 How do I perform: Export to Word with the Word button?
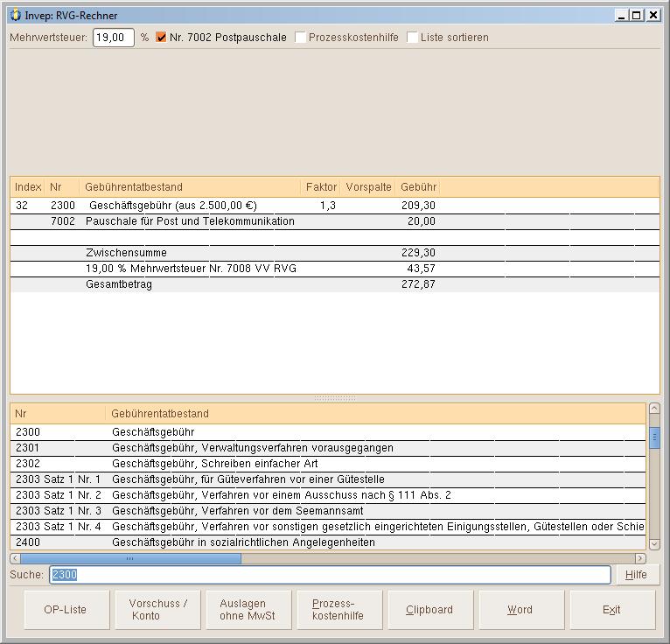pos(522,610)
